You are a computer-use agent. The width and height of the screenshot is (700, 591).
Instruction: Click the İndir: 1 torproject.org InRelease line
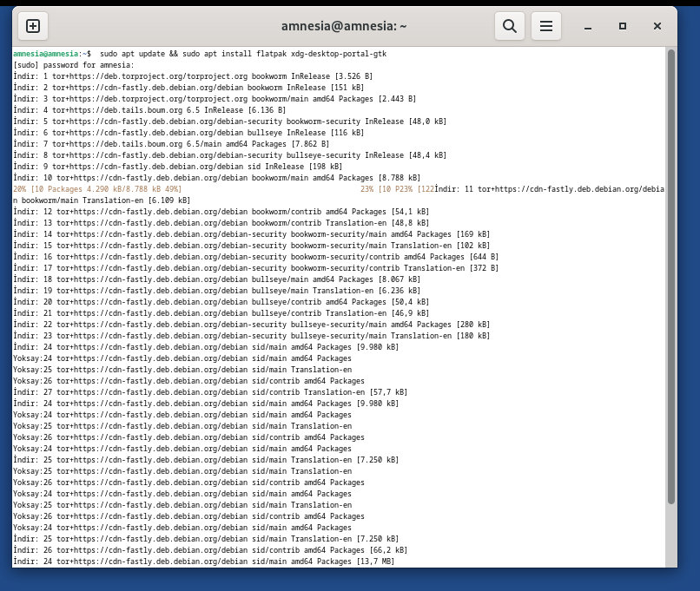coord(193,76)
